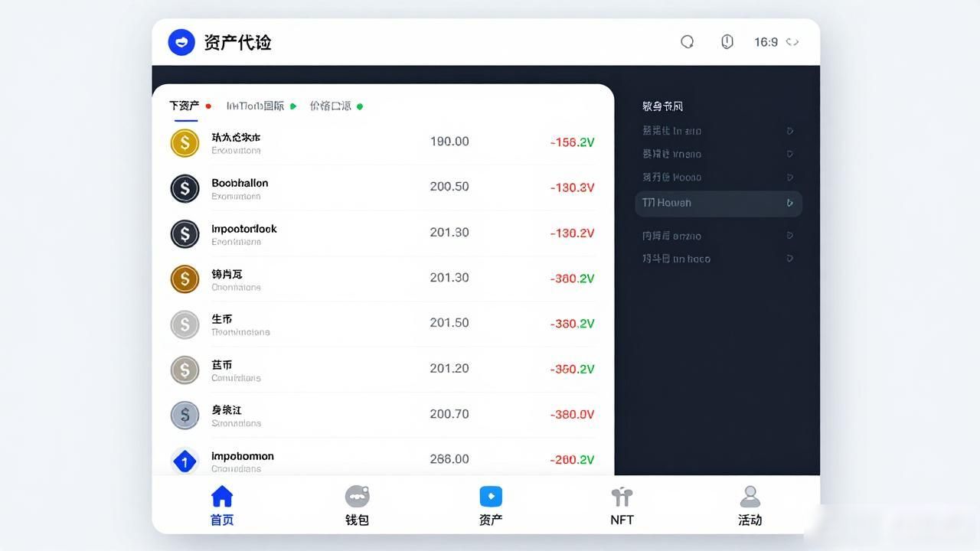The height and width of the screenshot is (551, 980).
Task: Click the silver coin icon in 生币 row
Action: click(185, 324)
